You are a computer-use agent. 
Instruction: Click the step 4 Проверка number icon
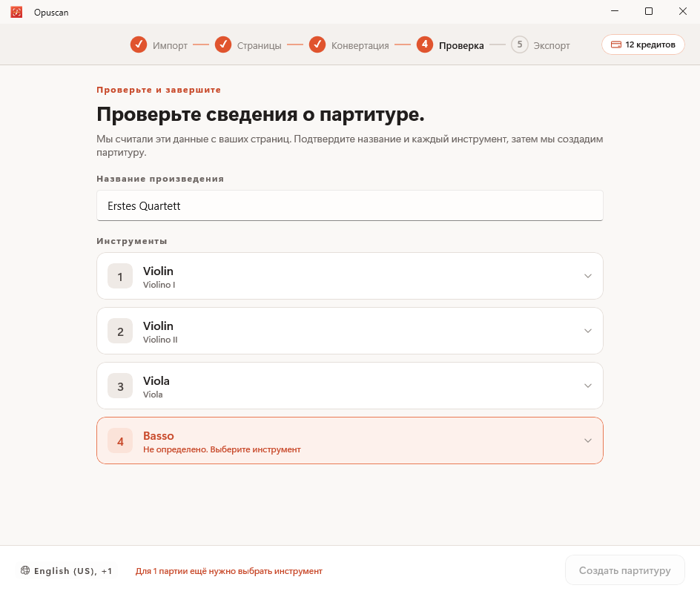(425, 44)
